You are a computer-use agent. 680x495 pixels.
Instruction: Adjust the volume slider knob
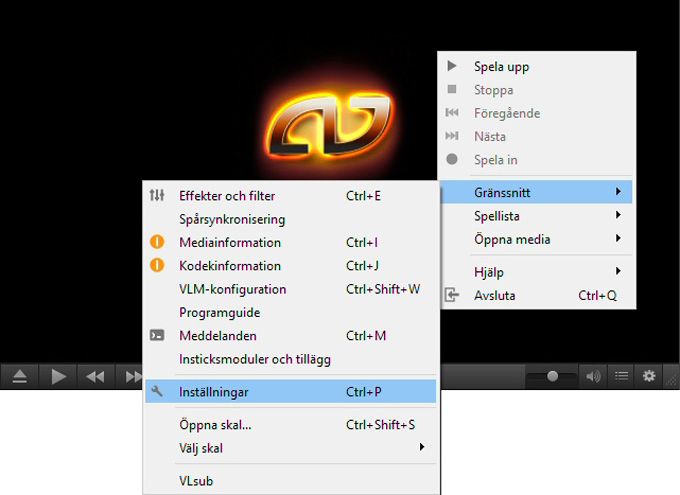(552, 376)
